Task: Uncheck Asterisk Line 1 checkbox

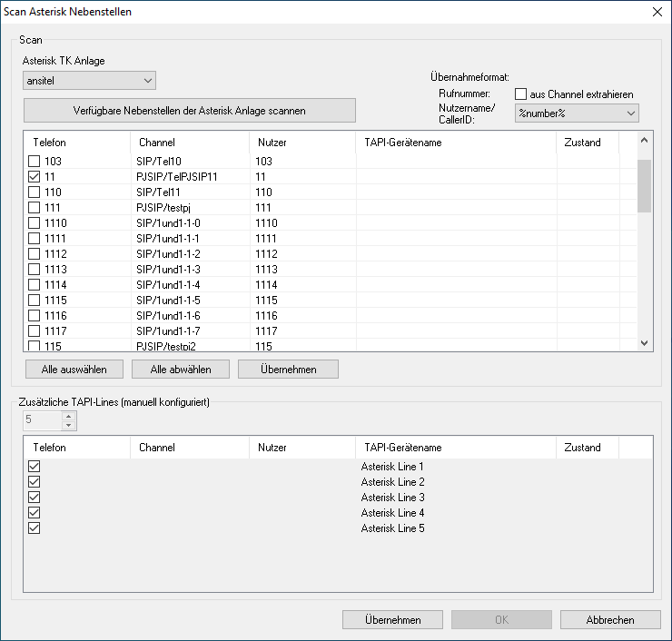Action: pos(35,466)
